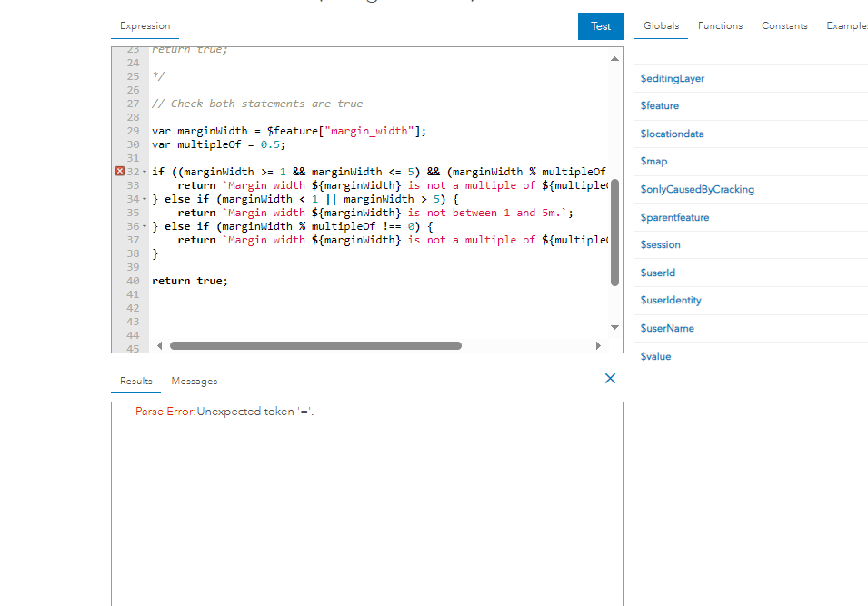Screen dimensions: 868x606
Task: Close the Results panel
Action: tap(610, 378)
